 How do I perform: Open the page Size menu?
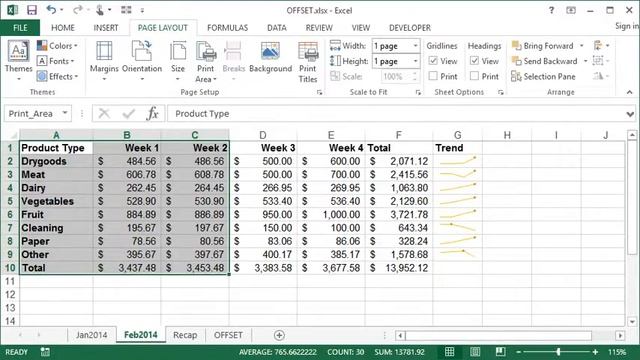(x=178, y=60)
